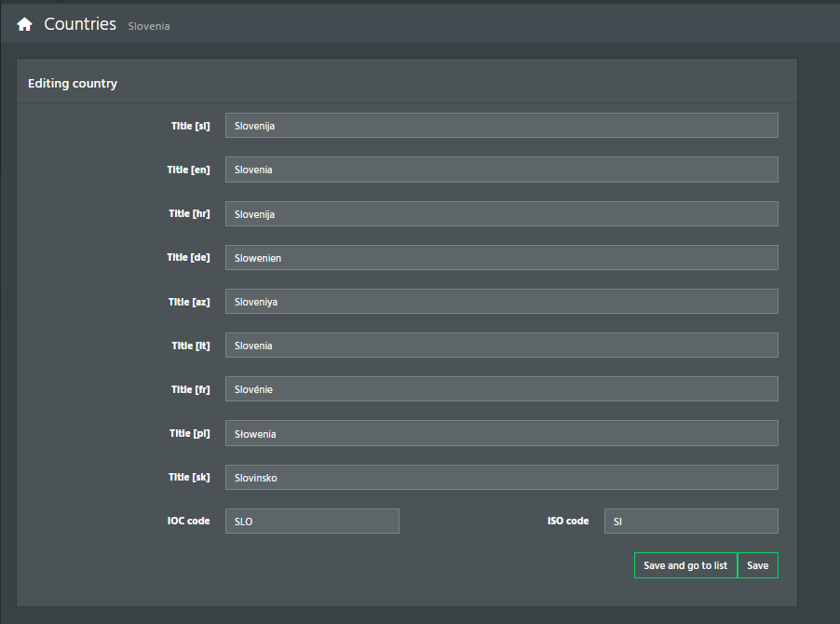Click the Save button
The width and height of the screenshot is (840, 624).
[757, 565]
